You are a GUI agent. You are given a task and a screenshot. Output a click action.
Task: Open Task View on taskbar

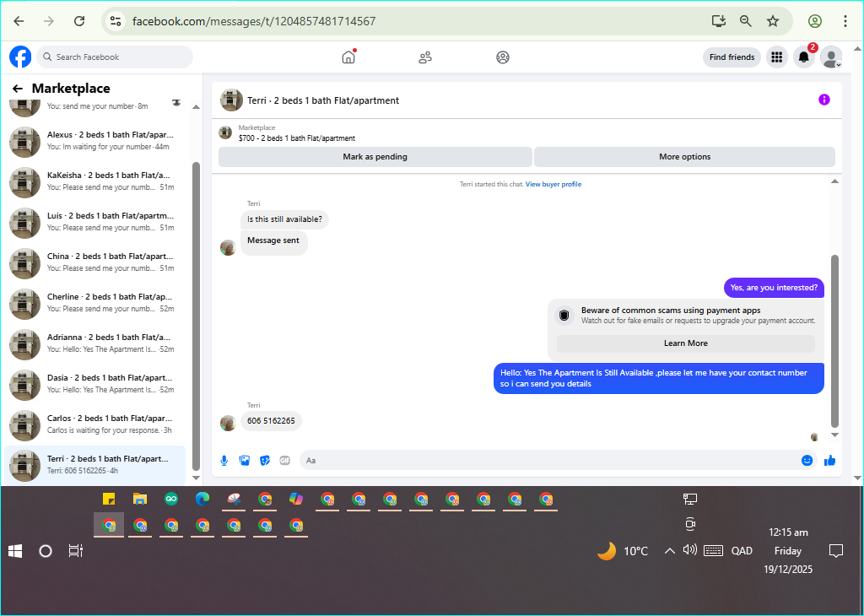tap(75, 551)
